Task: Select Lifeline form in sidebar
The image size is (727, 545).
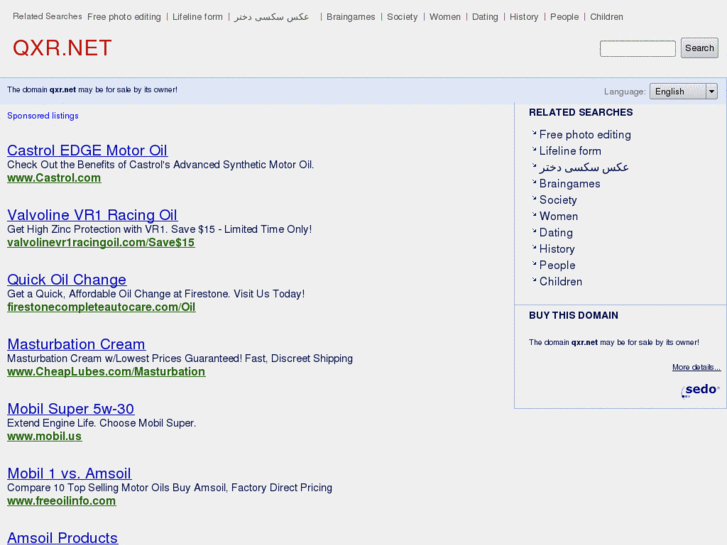Action: click(570, 151)
